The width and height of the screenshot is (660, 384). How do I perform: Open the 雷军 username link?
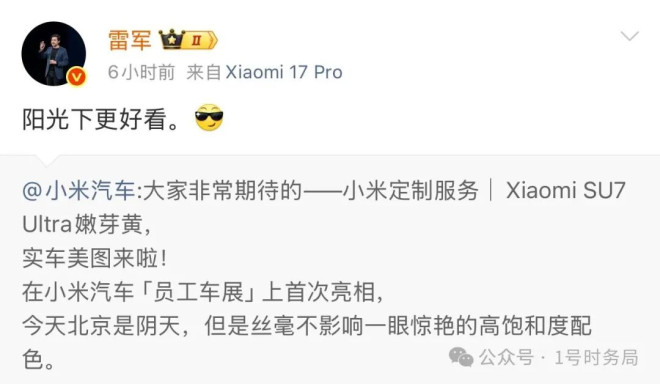click(130, 40)
